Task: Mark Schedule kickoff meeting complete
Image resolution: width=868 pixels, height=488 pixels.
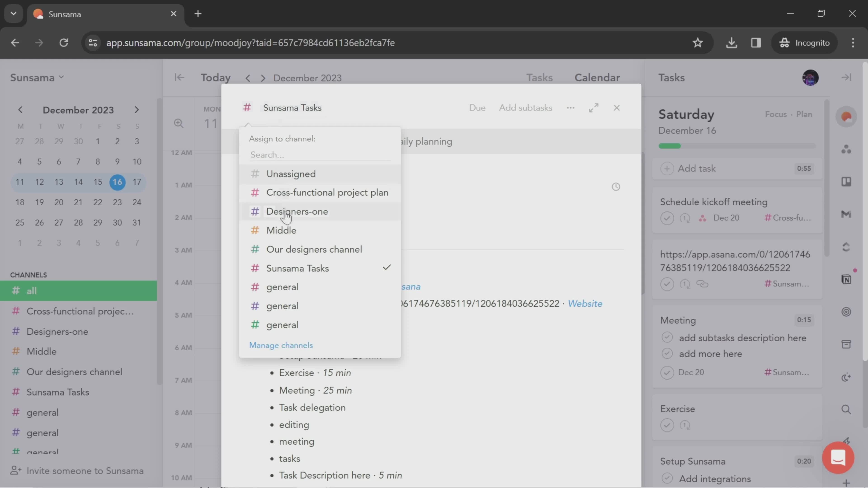Action: 667,218
